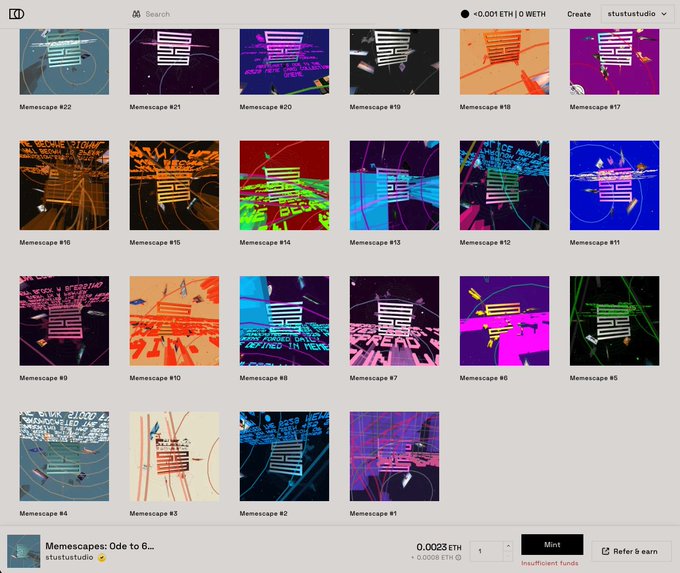Screen dimensions: 680x573
Task: Open Memescape #21 thumbnail
Action: pos(174,62)
